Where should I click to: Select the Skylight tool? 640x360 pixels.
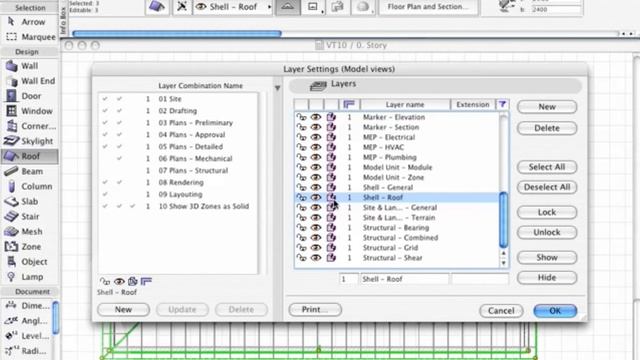click(29, 141)
